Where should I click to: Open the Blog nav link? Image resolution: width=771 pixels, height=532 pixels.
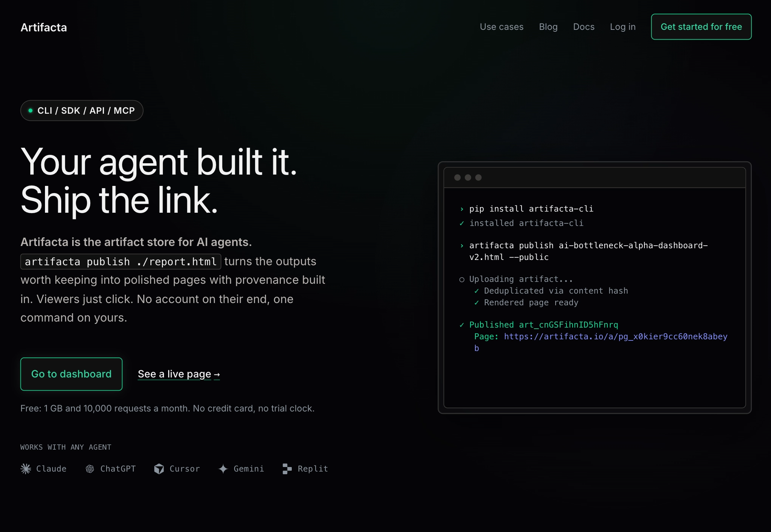tap(548, 27)
